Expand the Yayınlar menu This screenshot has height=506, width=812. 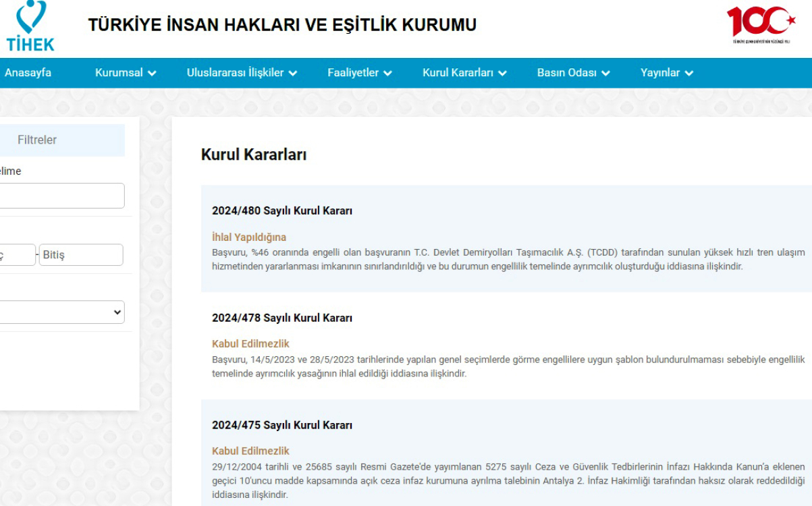pos(666,73)
